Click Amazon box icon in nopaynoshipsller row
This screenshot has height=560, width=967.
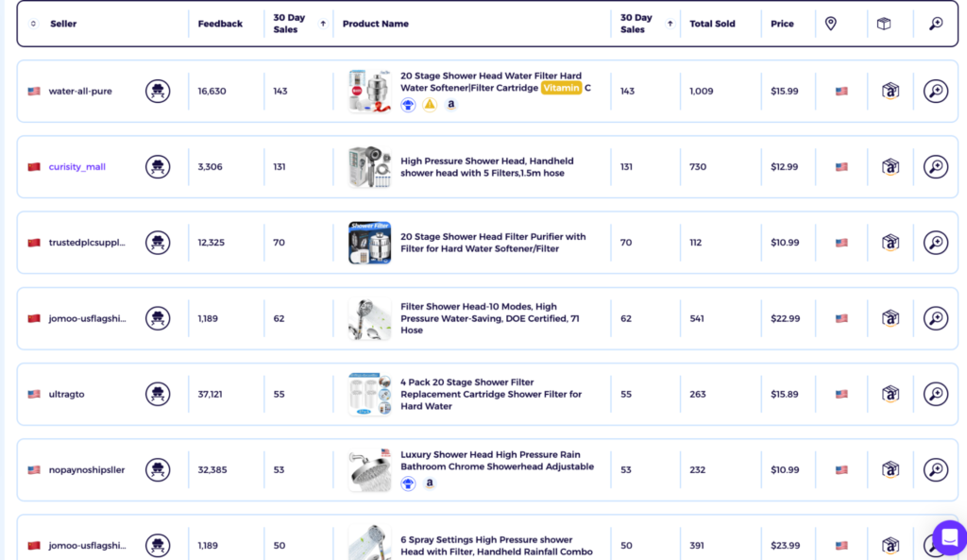890,470
